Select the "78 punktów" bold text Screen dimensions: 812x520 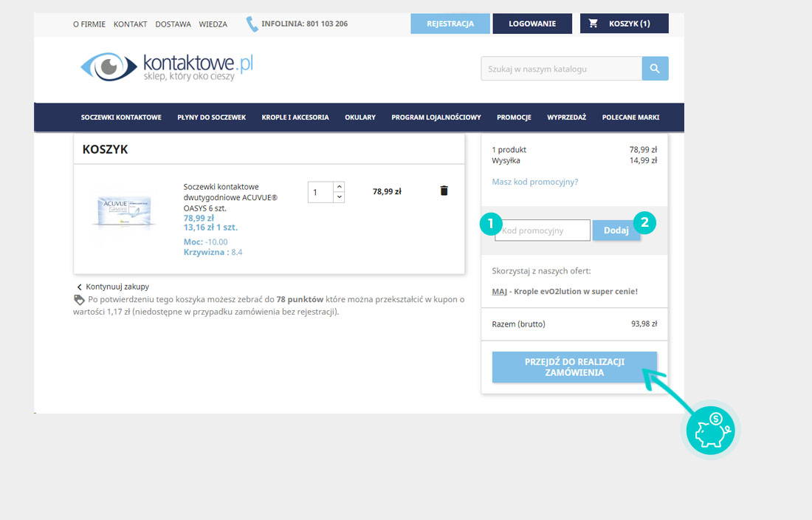pyautogui.click(x=300, y=299)
